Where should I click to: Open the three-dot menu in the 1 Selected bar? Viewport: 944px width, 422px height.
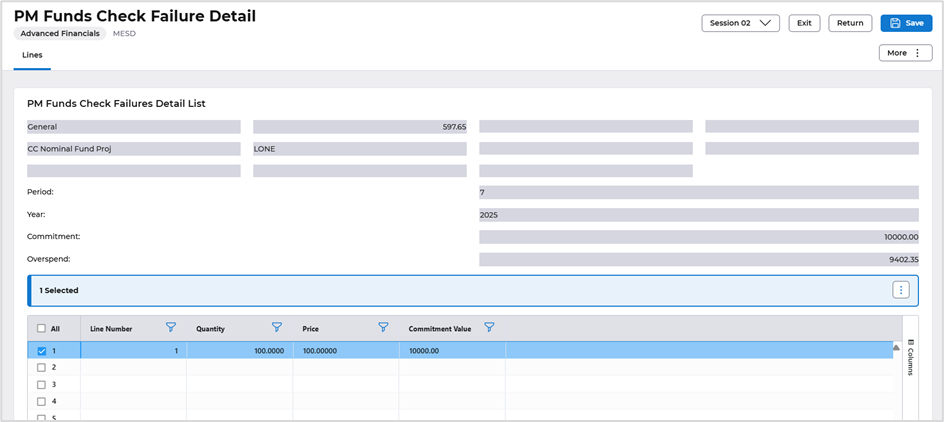(x=901, y=290)
